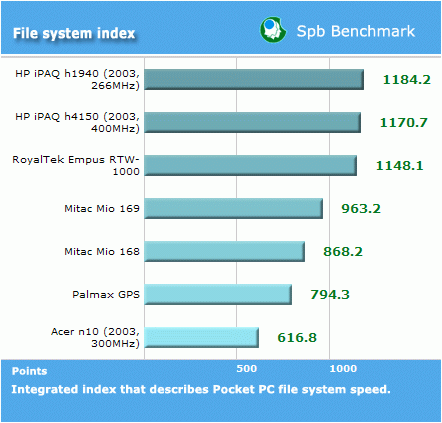Click the 500 axis tick label
This screenshot has width=442, height=423.
pos(247,369)
